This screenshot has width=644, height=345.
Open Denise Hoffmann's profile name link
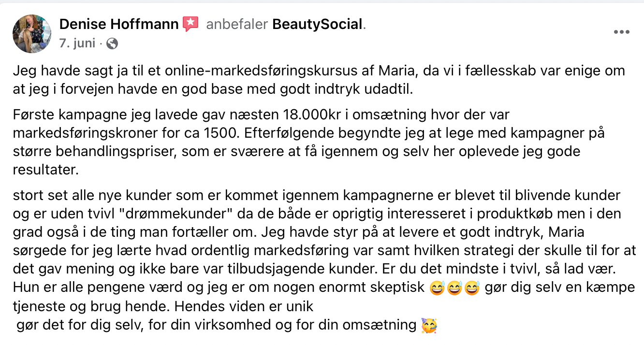(118, 24)
